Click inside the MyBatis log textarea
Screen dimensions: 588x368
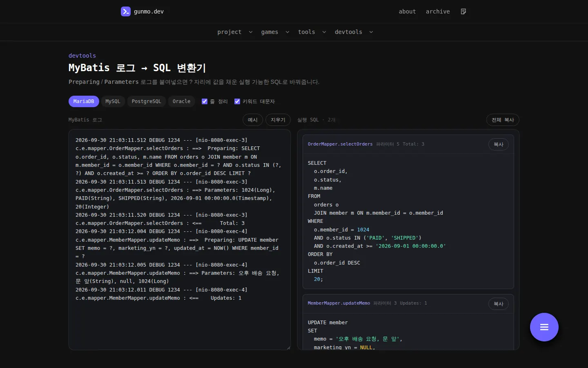tap(180, 240)
